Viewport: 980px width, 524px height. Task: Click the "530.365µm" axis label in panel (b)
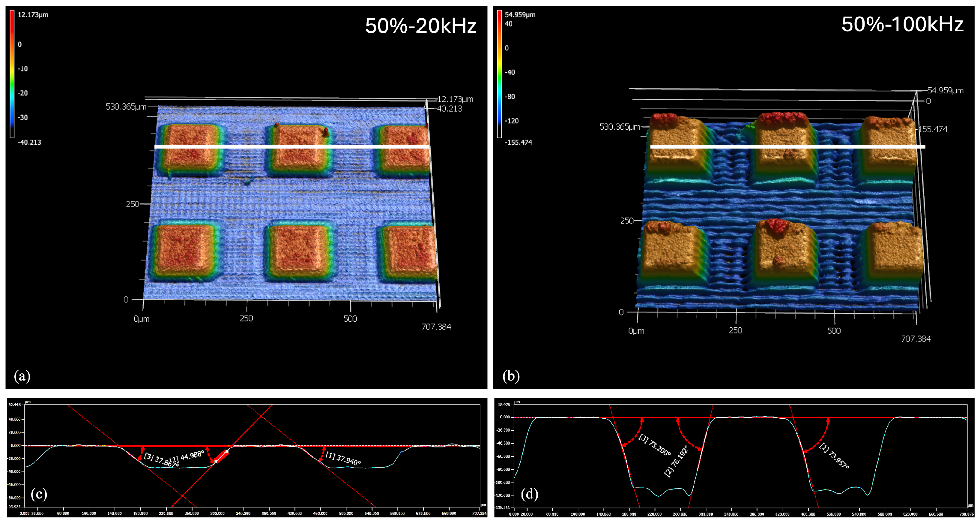[x=620, y=127]
